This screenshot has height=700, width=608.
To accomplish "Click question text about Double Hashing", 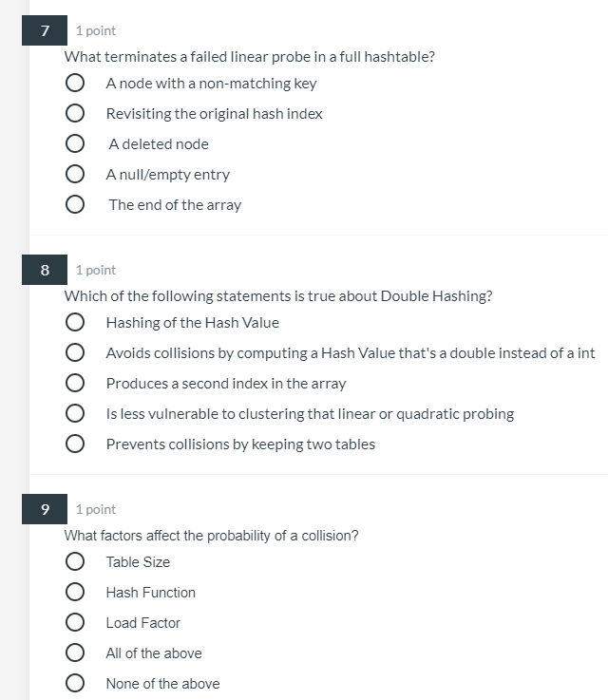I will pyautogui.click(x=278, y=296).
